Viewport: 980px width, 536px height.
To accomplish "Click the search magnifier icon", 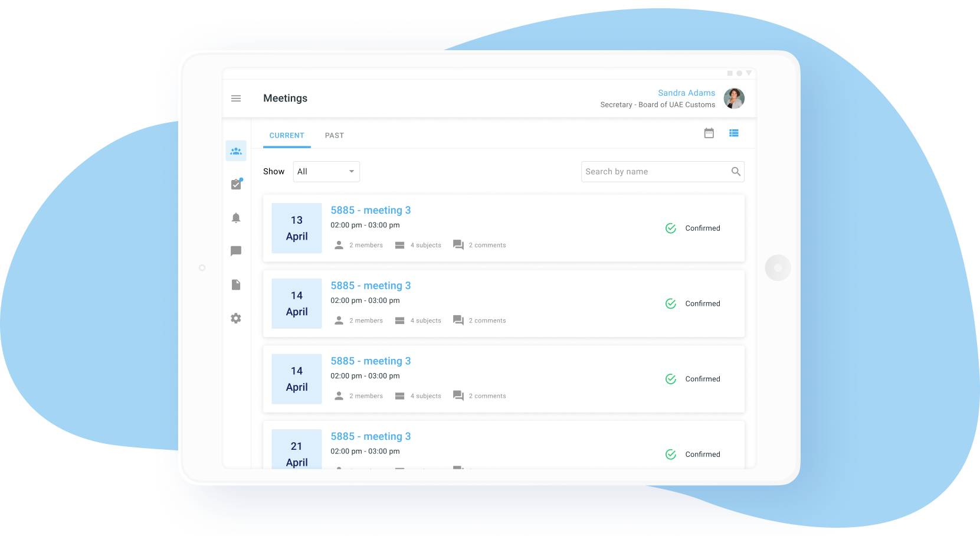I will 736,171.
